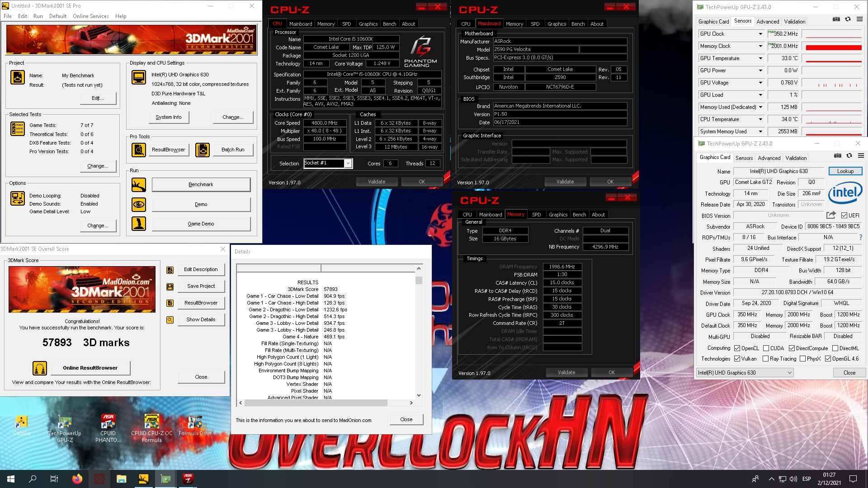Click the screenshot camera icon in GPU-Z Sensors window
Image resolution: width=868 pixels, height=488 pixels.
pos(836,19)
